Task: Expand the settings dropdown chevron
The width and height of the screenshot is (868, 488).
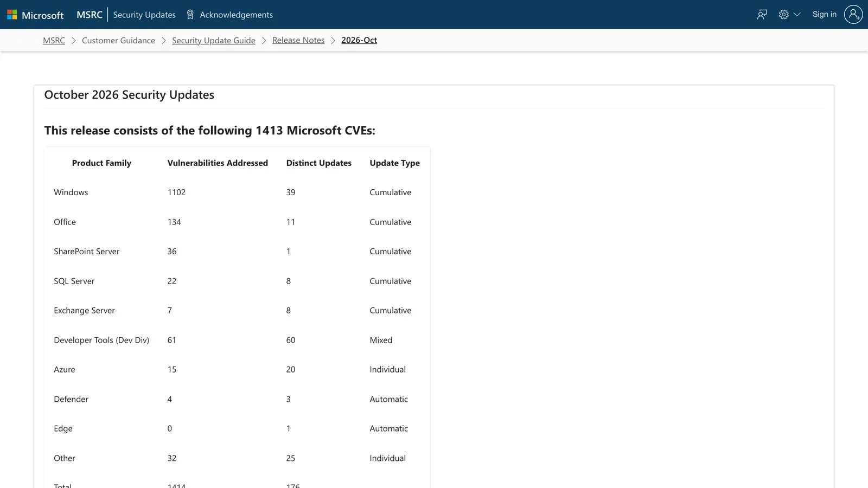Action: 797,15
